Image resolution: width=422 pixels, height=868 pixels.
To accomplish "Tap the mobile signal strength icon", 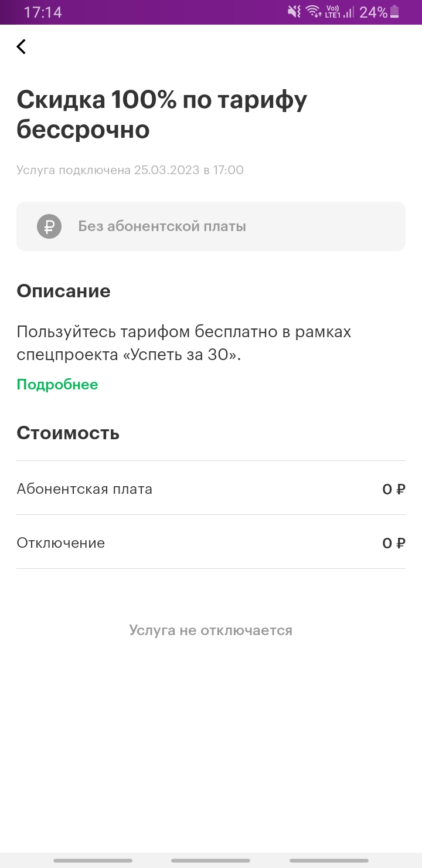I will coord(349,12).
